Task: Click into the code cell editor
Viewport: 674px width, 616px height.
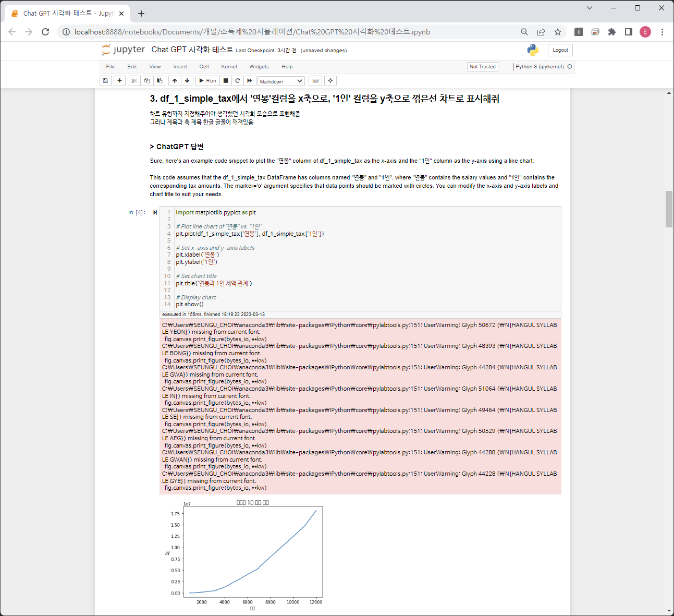Action: pos(367,258)
